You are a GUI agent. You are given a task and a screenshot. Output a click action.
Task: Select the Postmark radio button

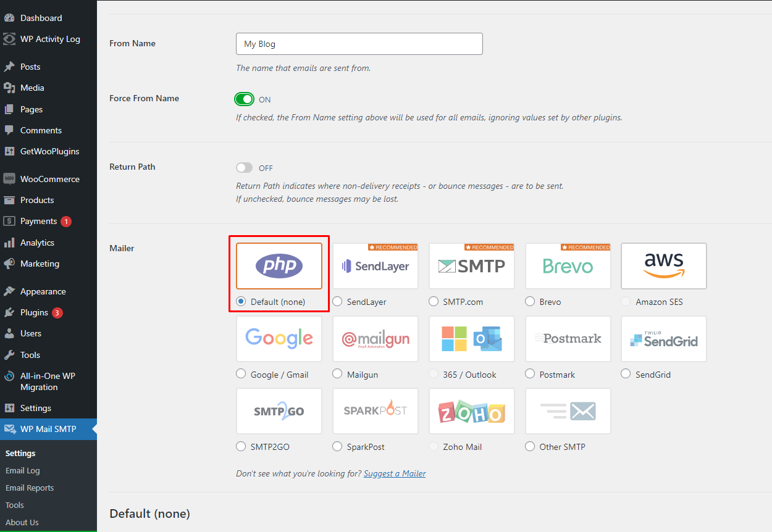point(530,374)
